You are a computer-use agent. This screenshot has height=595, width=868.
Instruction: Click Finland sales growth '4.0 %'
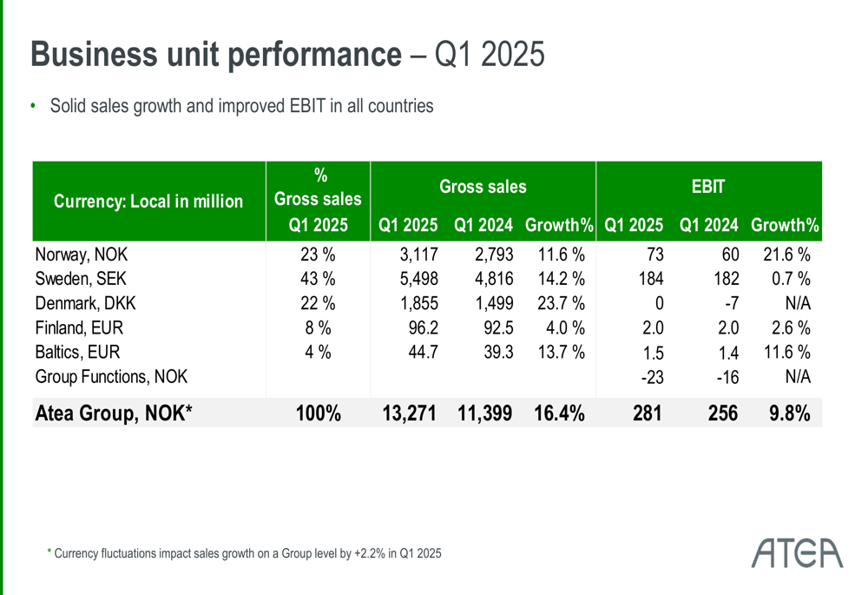[565, 327]
